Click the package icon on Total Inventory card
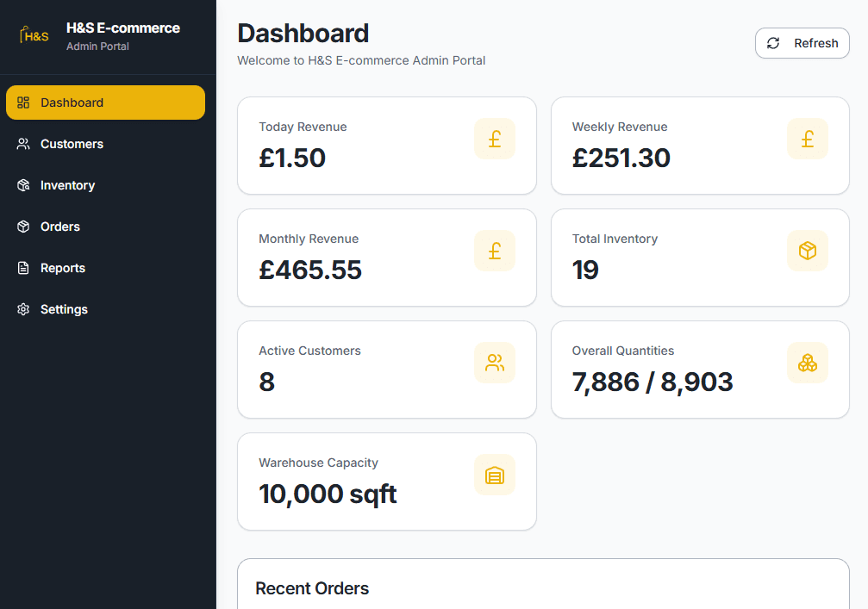868x609 pixels. pyautogui.click(x=808, y=251)
